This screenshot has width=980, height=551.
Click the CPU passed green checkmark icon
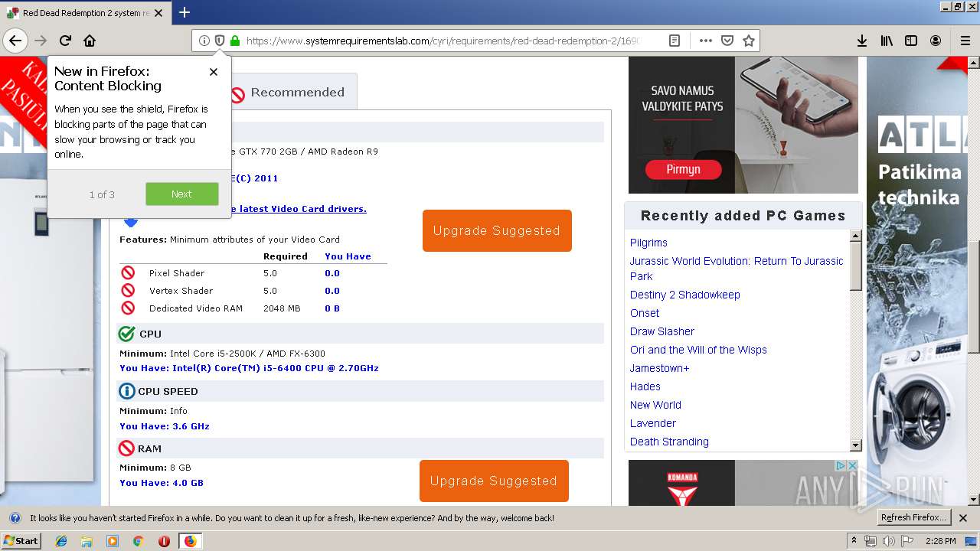tap(126, 334)
